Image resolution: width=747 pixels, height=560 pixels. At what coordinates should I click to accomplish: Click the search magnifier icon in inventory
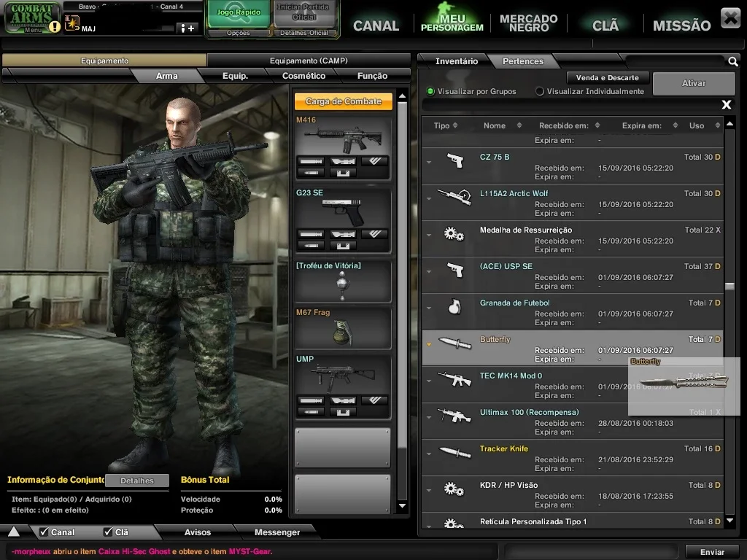[732, 61]
